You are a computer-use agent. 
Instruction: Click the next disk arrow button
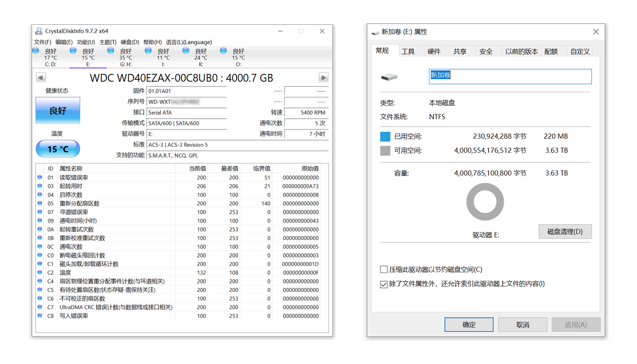323,77
